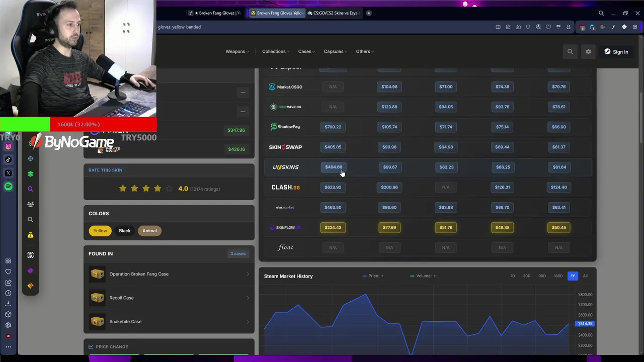The height and width of the screenshot is (362, 644).
Task: Toggle the Price series in the chart legend
Action: point(373,276)
